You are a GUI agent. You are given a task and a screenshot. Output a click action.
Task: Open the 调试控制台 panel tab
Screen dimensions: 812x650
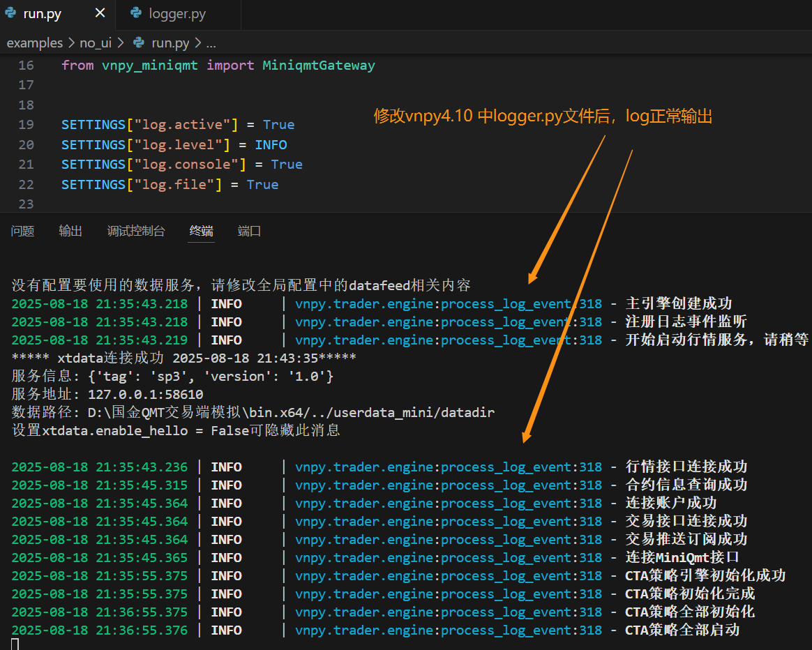(136, 231)
